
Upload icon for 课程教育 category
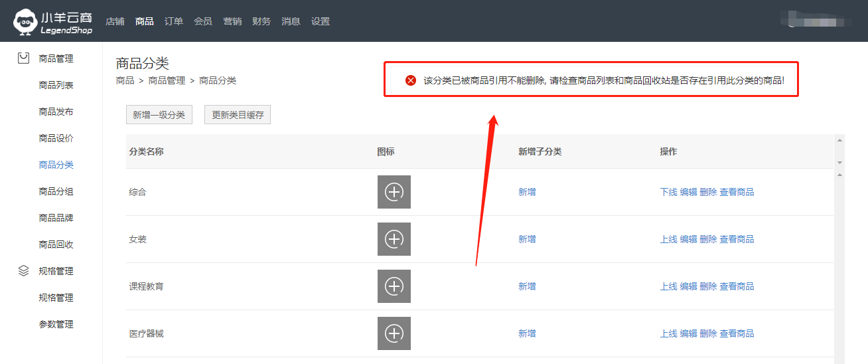tap(394, 286)
